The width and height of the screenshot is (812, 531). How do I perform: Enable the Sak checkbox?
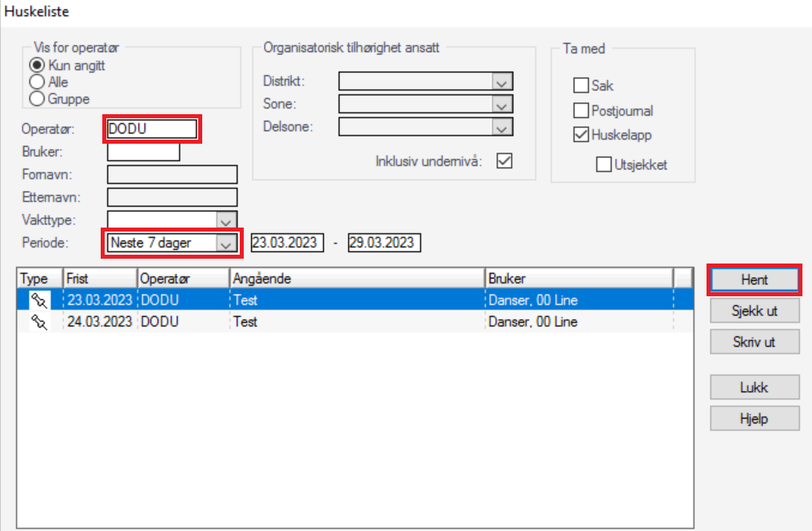pyautogui.click(x=581, y=85)
